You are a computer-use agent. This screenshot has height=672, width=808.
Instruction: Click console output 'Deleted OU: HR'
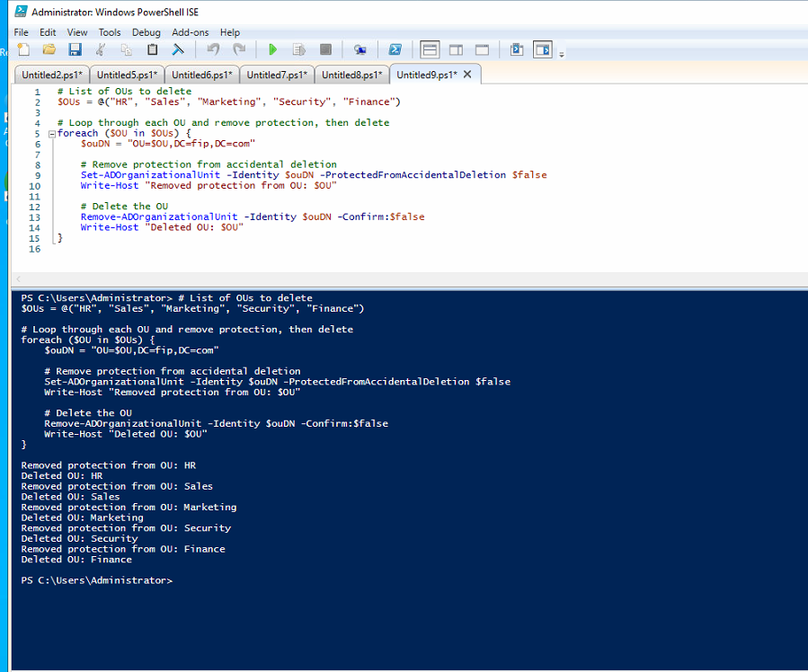pos(62,476)
